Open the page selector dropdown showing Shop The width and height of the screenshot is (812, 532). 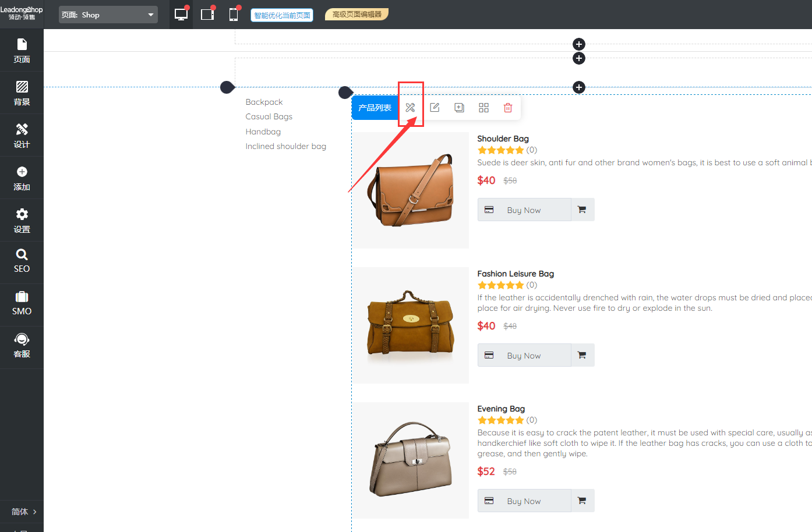coord(108,15)
